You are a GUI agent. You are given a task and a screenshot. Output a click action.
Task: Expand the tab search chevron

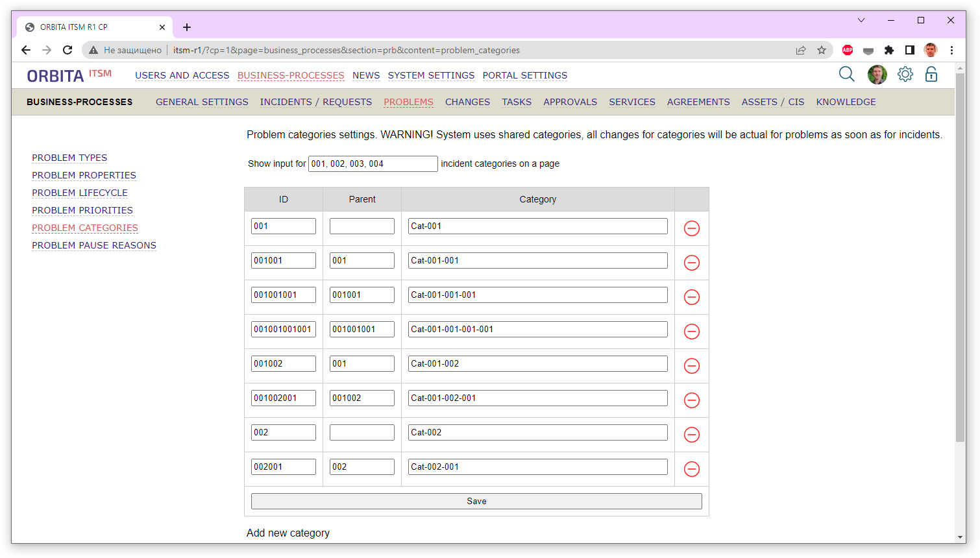[x=861, y=20]
